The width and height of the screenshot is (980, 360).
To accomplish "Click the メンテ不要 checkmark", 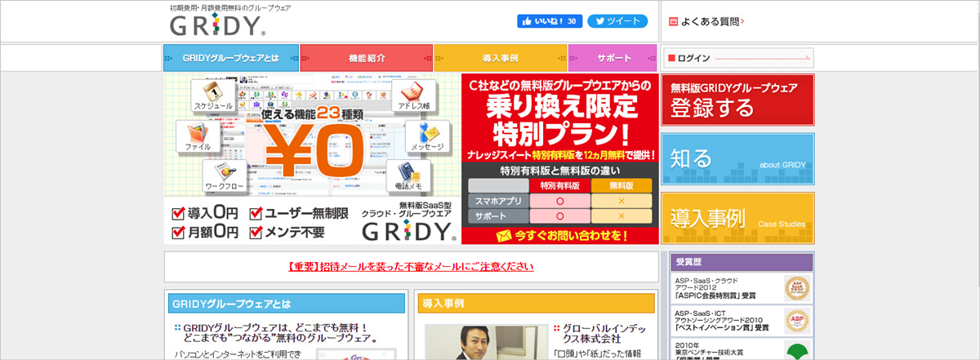I will [x=256, y=233].
